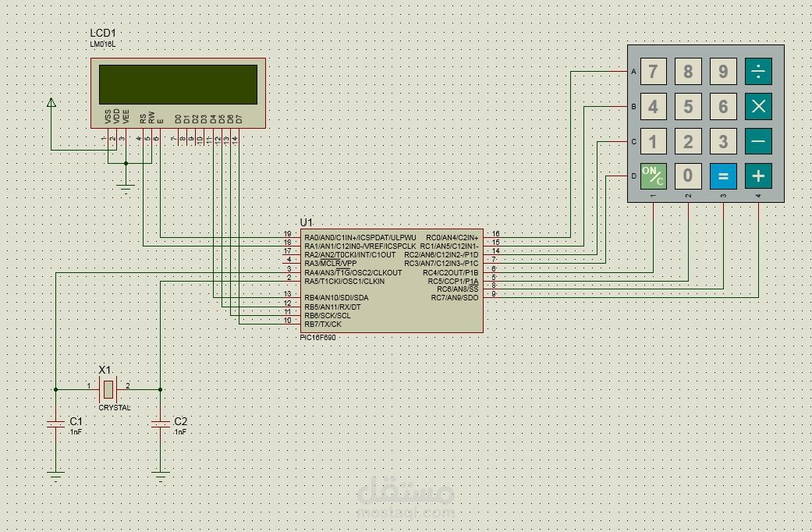Screen dimensions: 812x532
Task: Click the ground symbol below the LCD
Action: pos(126,189)
